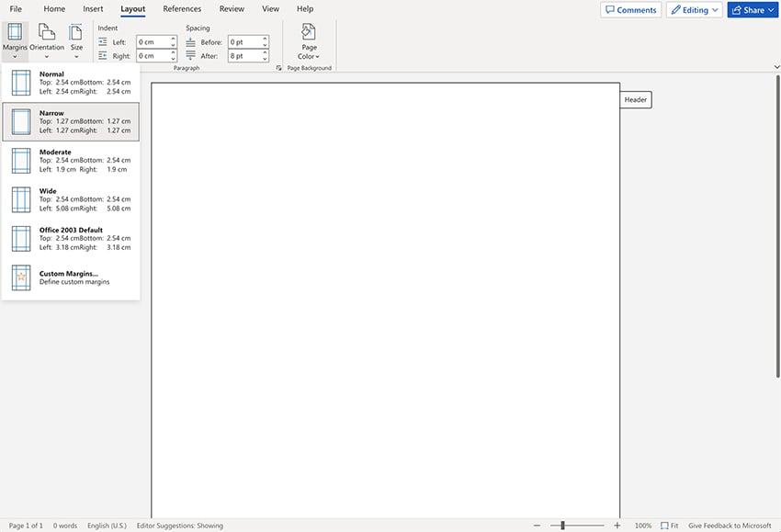Open the page Size options

coord(76,40)
